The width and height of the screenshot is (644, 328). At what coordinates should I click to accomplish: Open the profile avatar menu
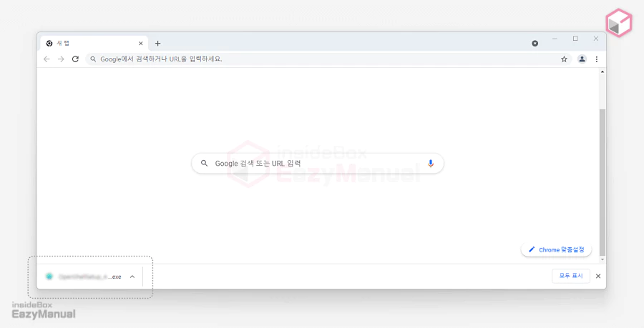[x=582, y=59]
